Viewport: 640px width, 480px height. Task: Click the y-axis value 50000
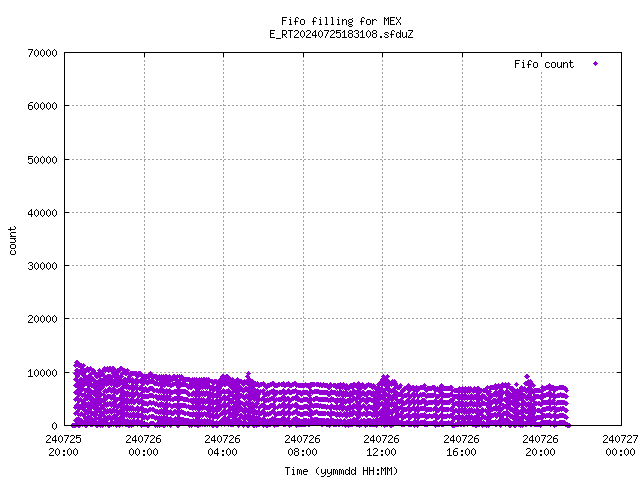tap(42, 160)
